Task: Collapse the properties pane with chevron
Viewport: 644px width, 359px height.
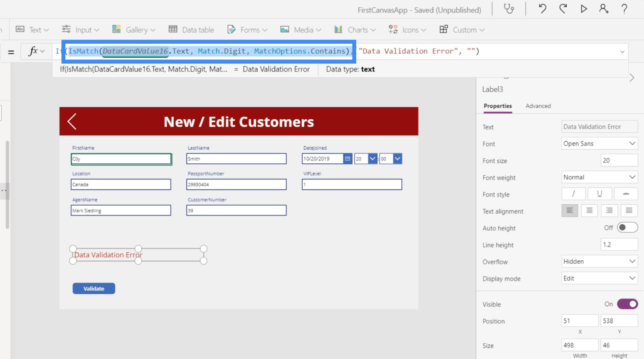Action: 632,78
